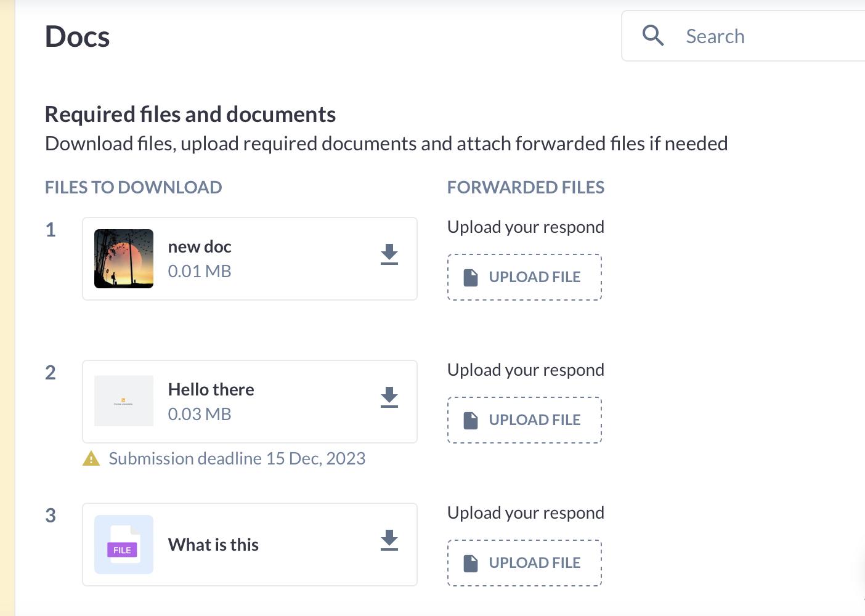Viewport: 865px width, 616px height.
Task: Download the 'new doc' file
Action: (389, 254)
